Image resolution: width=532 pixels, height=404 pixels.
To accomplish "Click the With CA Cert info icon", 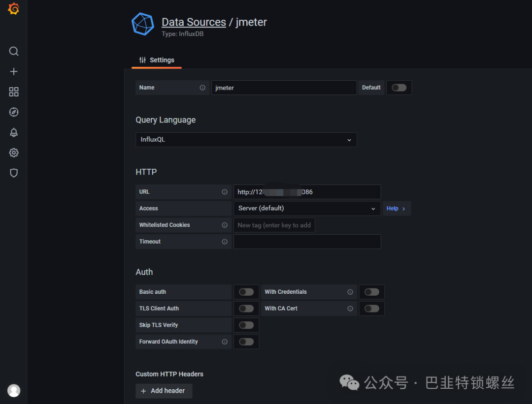I will click(350, 309).
